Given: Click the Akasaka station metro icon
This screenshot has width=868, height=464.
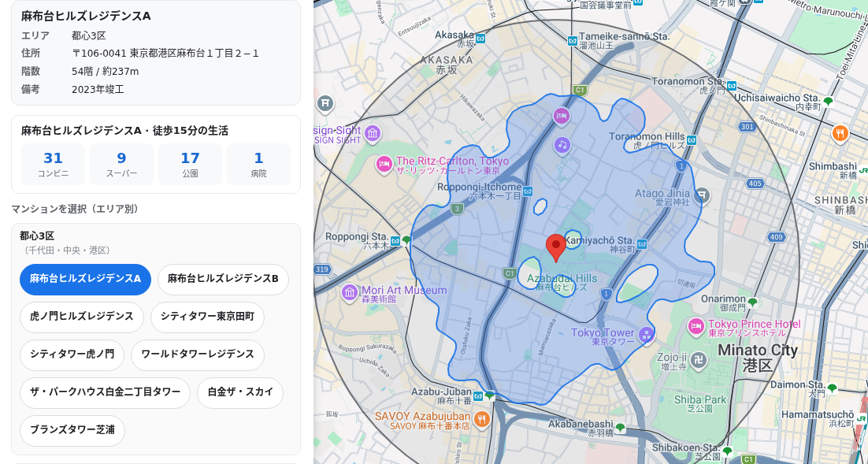Looking at the screenshot, I should 480,38.
